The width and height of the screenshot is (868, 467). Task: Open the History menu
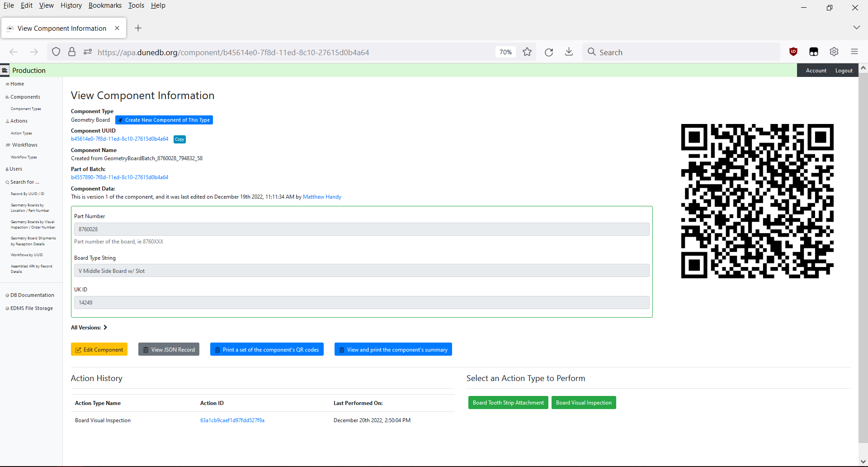71,5
